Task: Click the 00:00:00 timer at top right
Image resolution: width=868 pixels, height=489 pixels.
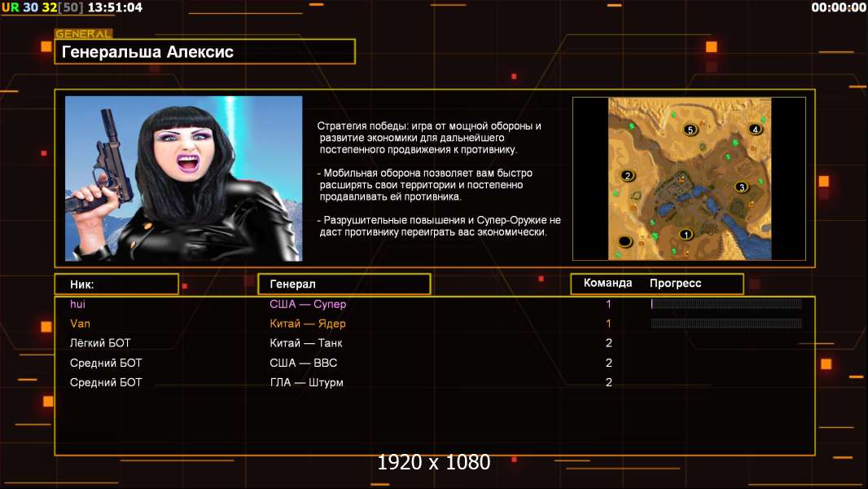Action: 839,7
